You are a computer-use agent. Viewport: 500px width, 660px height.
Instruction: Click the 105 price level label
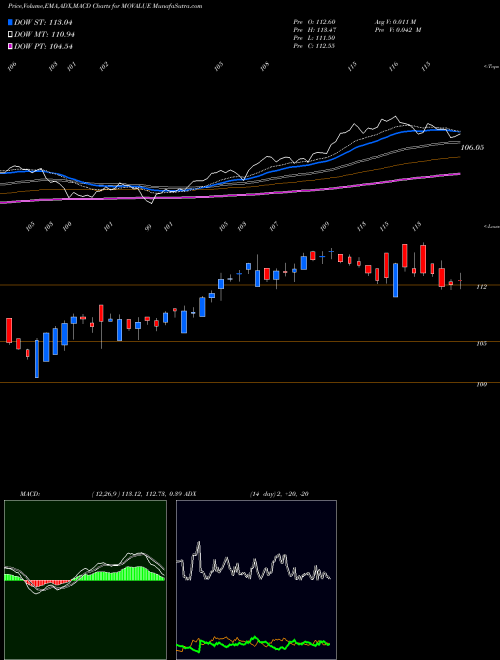[481, 343]
